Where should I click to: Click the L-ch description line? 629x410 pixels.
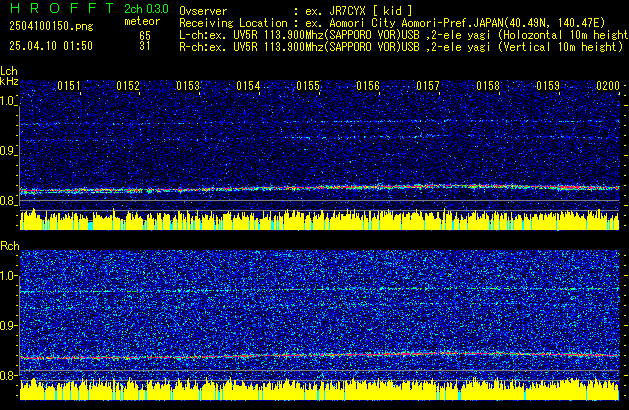click(x=404, y=35)
